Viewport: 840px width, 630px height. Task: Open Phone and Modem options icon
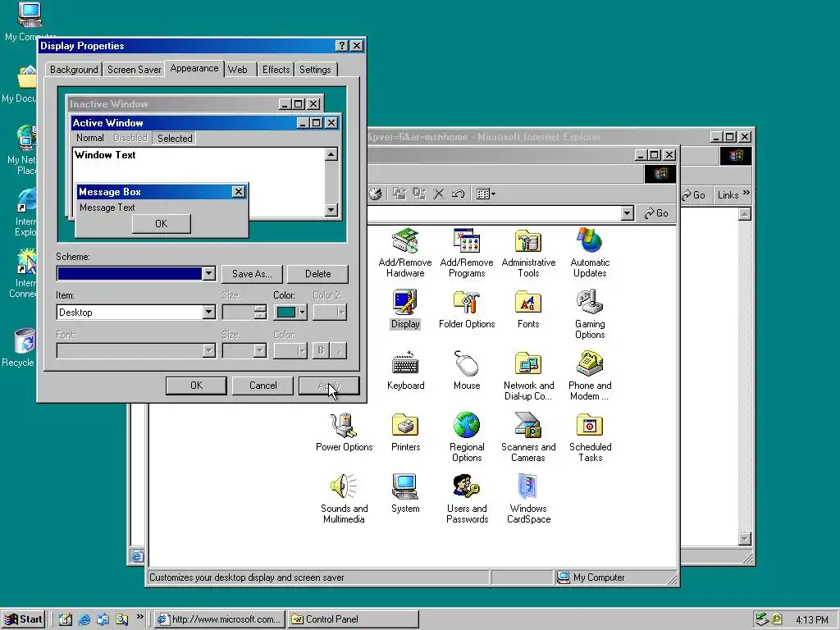(x=590, y=376)
